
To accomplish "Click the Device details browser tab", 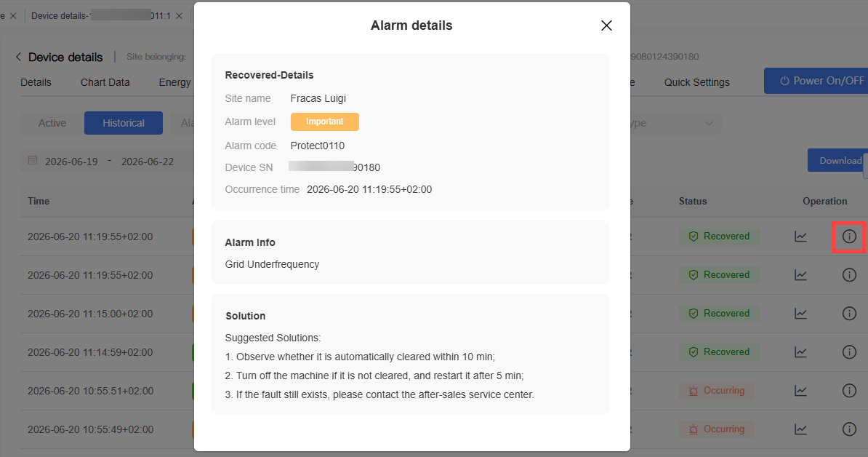I will point(101,16).
